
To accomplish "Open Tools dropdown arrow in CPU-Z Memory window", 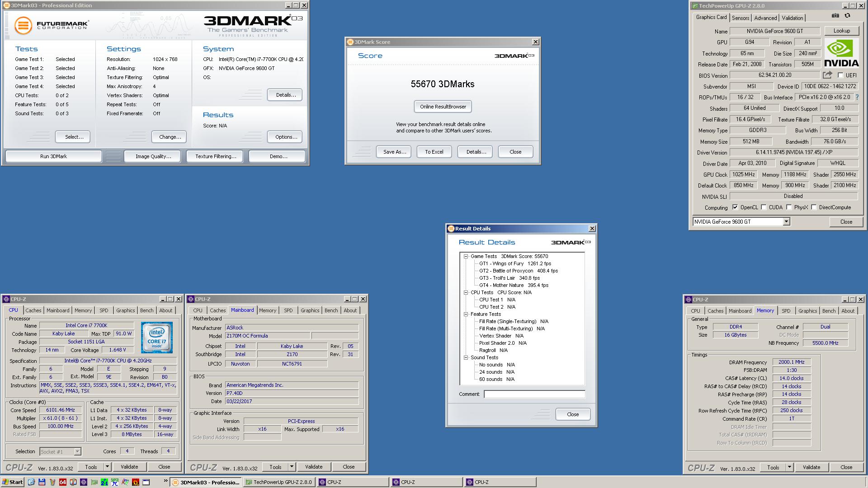I will 789,467.
